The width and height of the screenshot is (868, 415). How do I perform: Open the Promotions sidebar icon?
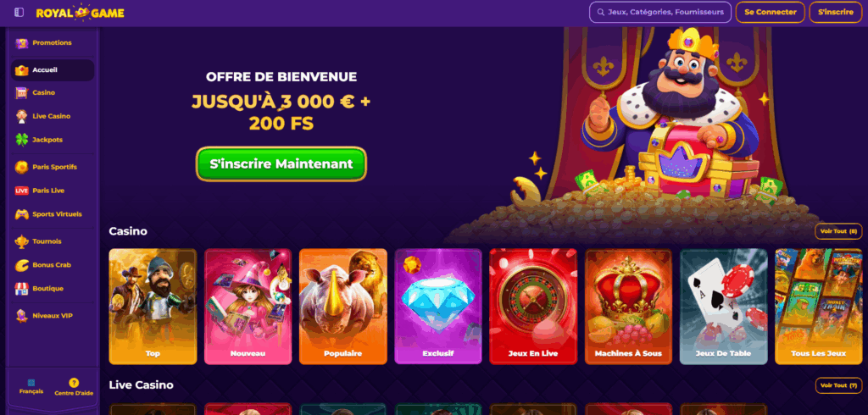pos(21,43)
